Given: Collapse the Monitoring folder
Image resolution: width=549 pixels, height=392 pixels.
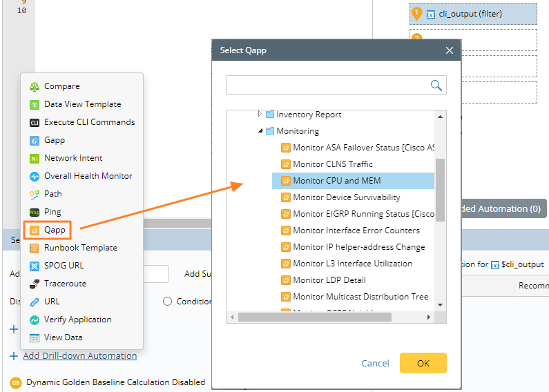Looking at the screenshot, I should point(260,130).
